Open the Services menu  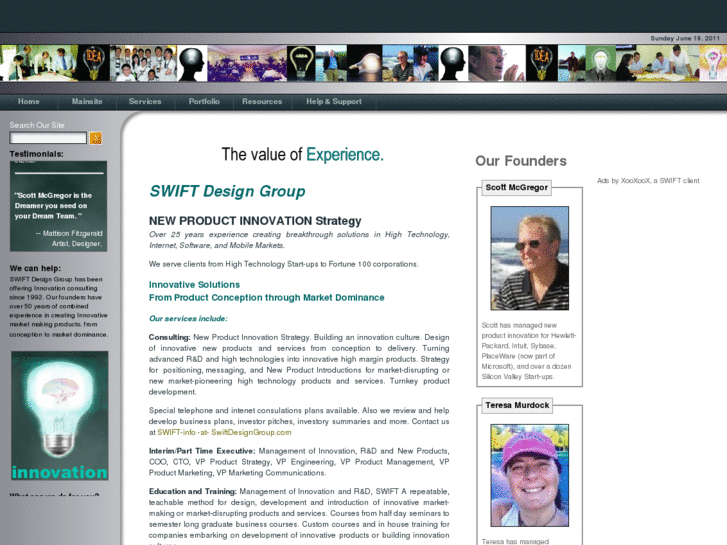pos(145,102)
